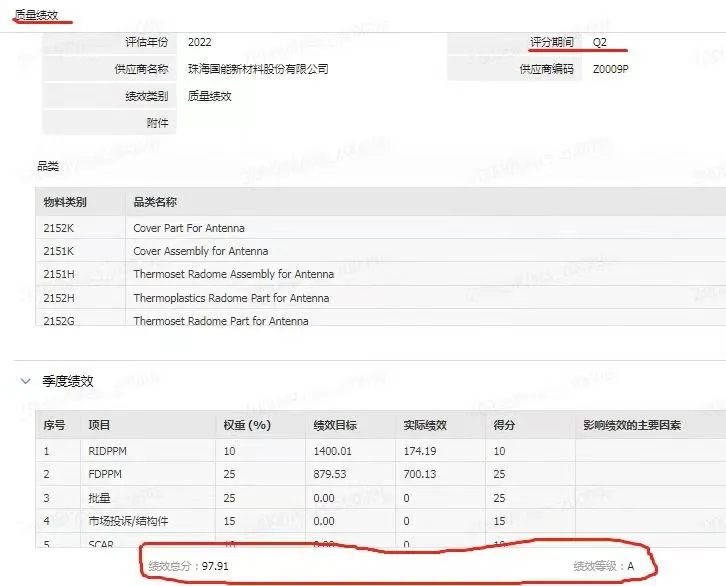Image resolution: width=726 pixels, height=586 pixels.
Task: Click the 权重 (%) column header
Action: [x=247, y=425]
